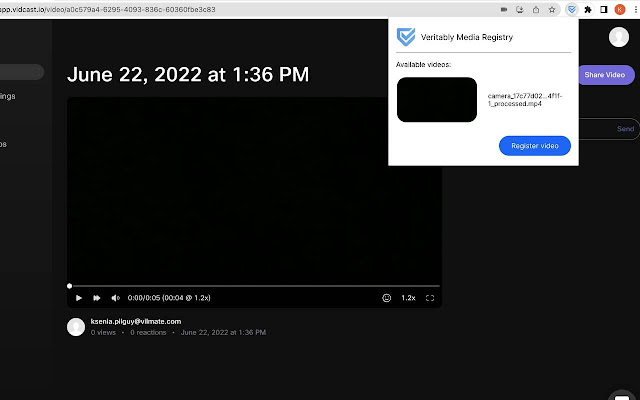Open the Veritably extension icon in toolbar
Image resolution: width=640 pixels, height=400 pixels.
click(572, 9)
